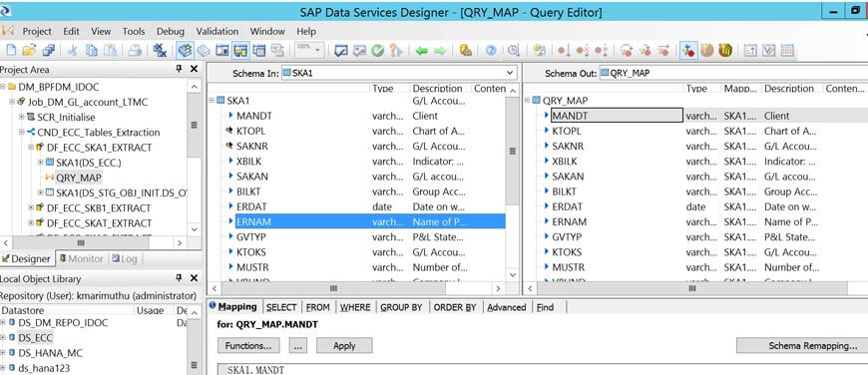Viewport: 868px width, 375px height.
Task: Expand the SCR_Initialise tree node
Action: [22, 117]
